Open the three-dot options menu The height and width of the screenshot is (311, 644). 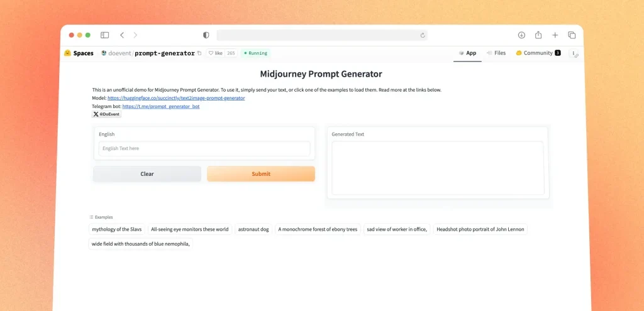574,53
